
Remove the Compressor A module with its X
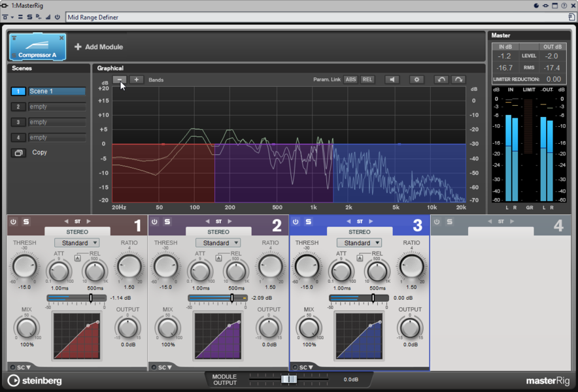click(x=61, y=38)
